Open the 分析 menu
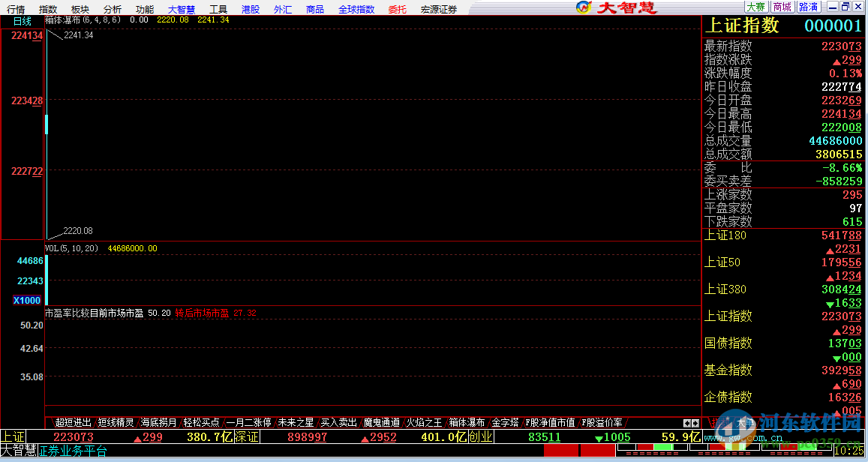868x462 pixels. tap(113, 9)
